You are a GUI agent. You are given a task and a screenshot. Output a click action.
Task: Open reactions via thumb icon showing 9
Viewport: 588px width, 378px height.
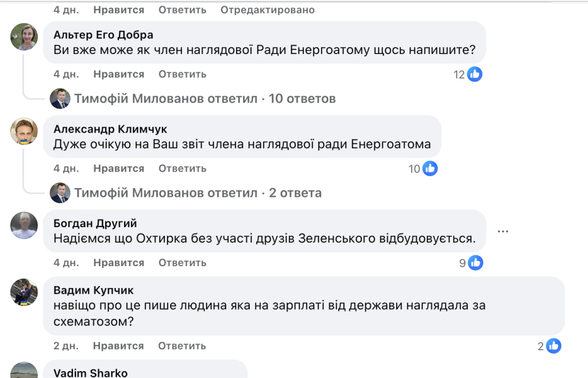[x=475, y=262]
